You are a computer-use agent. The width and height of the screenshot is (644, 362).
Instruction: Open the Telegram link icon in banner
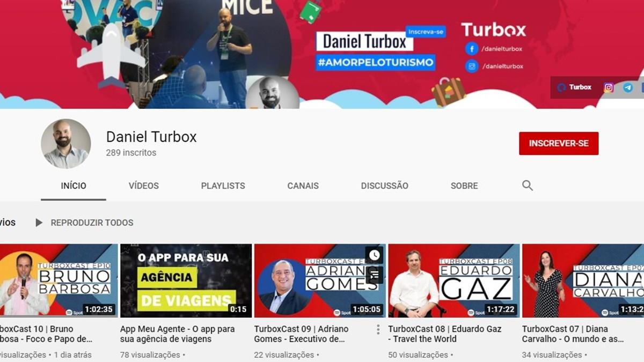click(x=628, y=87)
